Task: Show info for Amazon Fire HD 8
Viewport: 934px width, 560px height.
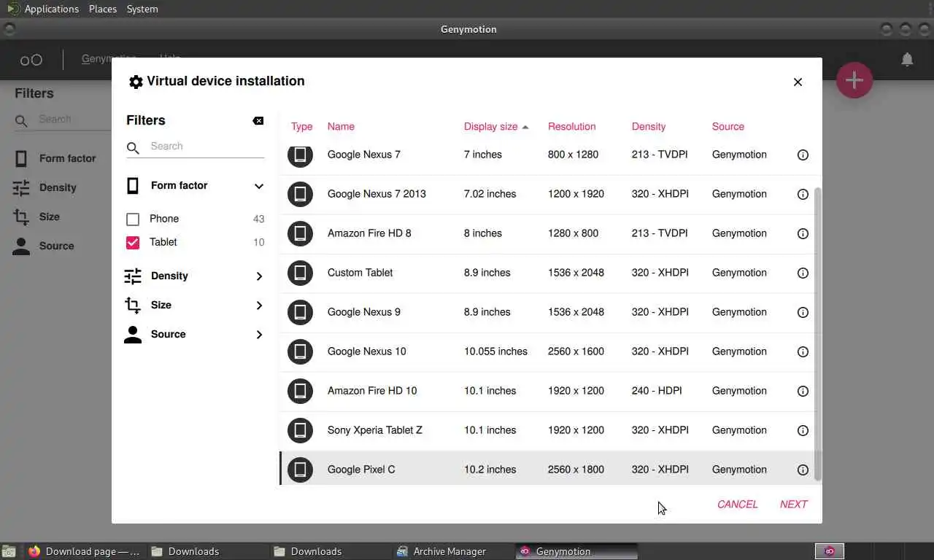Action: (803, 233)
